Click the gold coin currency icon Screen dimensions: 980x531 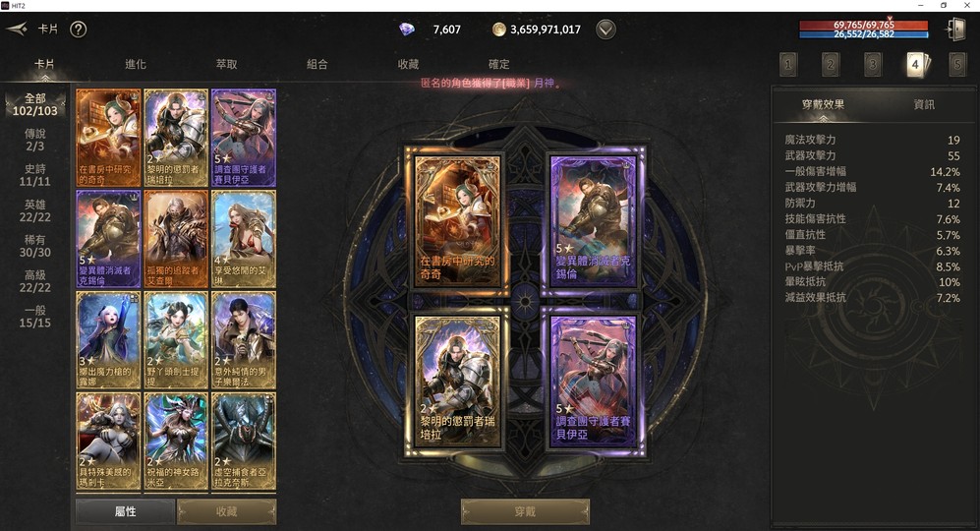point(498,29)
